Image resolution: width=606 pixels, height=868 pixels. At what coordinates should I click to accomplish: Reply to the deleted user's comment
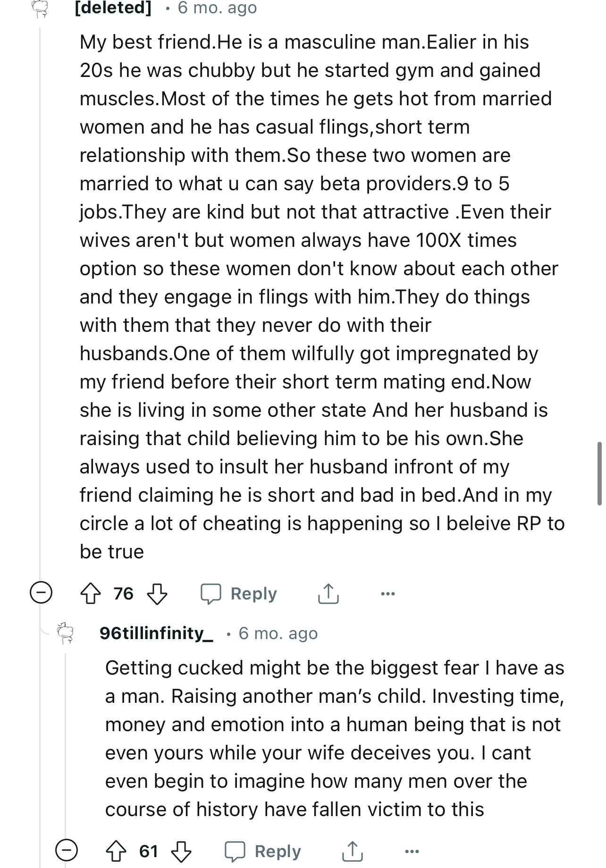point(239,594)
